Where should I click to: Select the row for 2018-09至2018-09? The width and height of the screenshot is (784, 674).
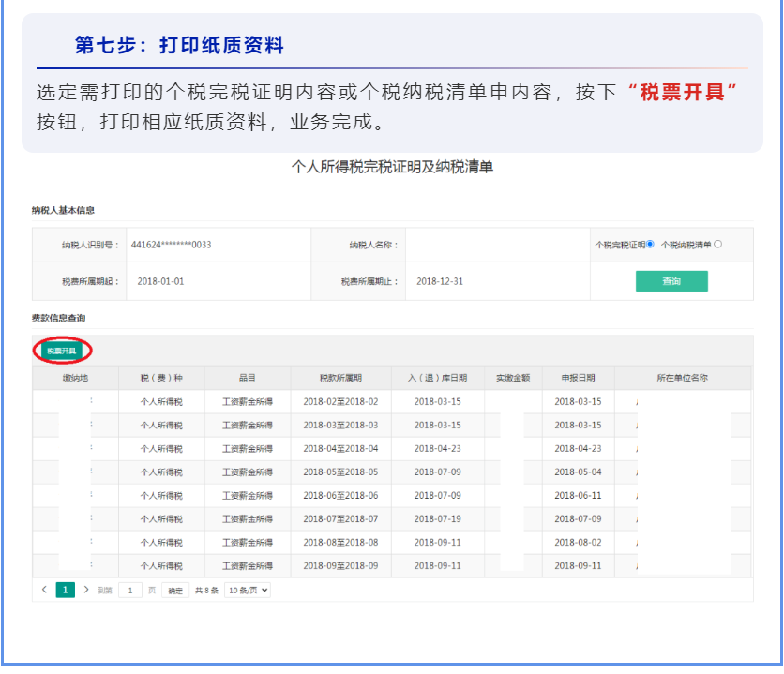(x=340, y=566)
